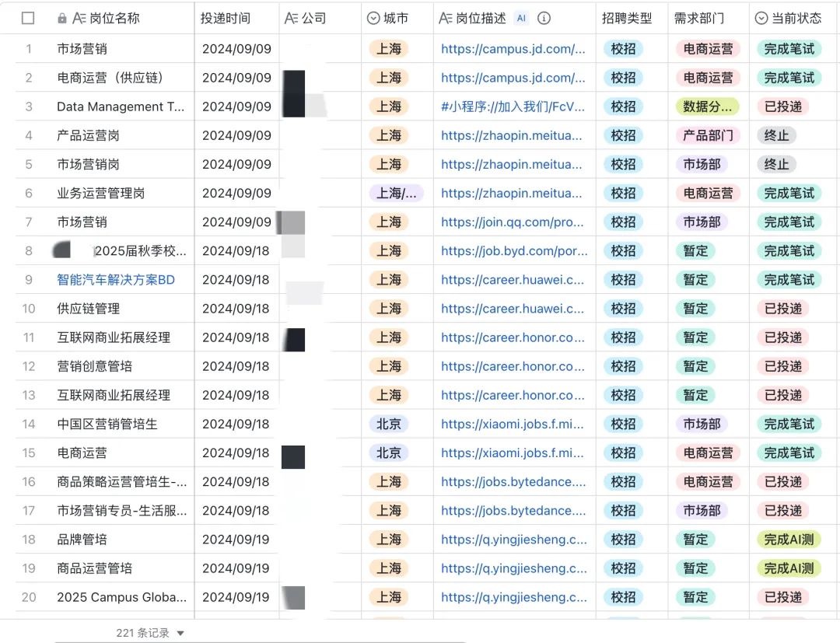Image resolution: width=840 pixels, height=643 pixels.
Task: Click the lock icon beside 岗位名称
Action: [62, 18]
